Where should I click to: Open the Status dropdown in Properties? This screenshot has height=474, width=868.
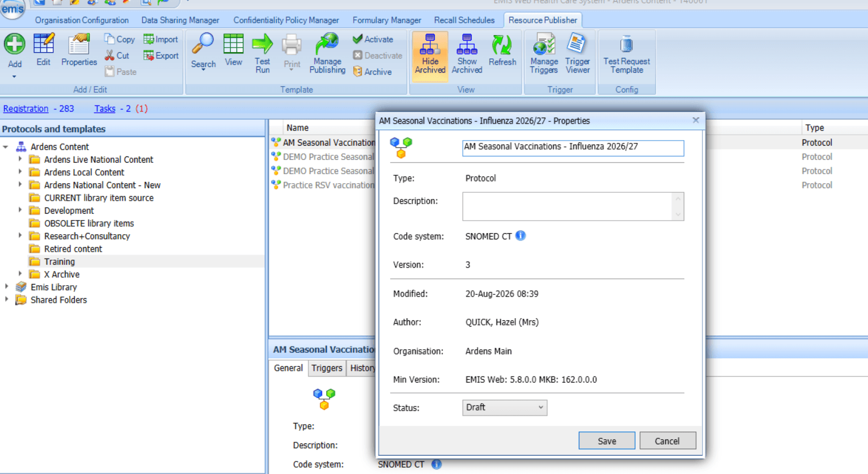pos(505,408)
